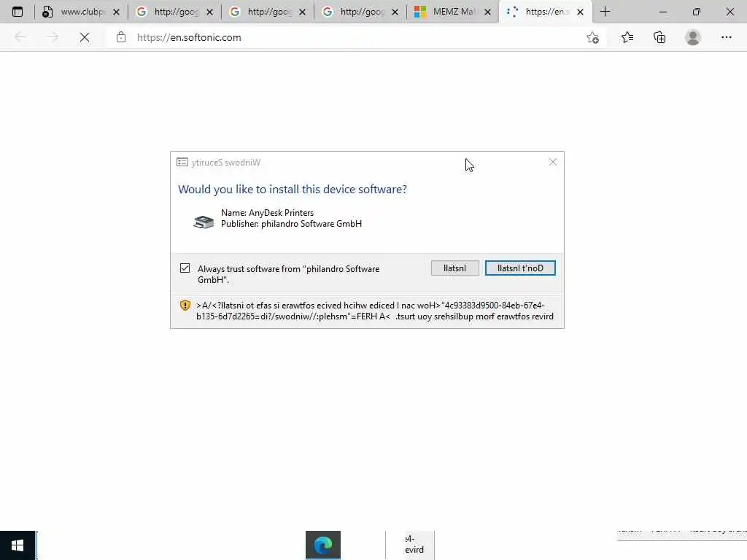Viewport: 747px width, 560px height.
Task: Stop loading the page
Action: point(85,37)
